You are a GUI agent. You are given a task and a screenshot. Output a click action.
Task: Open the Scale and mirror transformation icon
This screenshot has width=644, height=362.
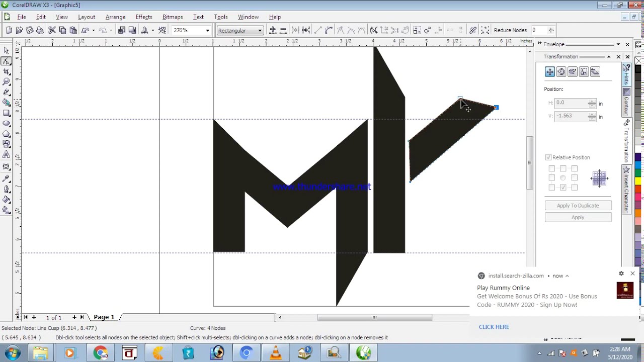click(x=572, y=72)
